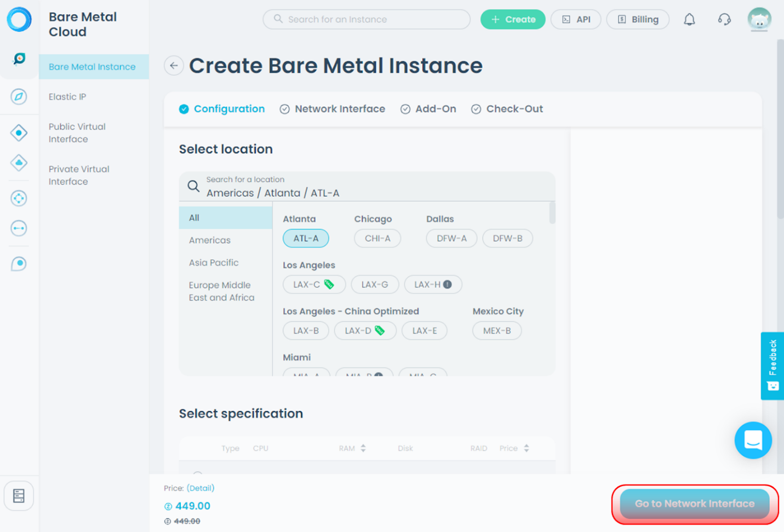
Task: Click the Search for an Instance field
Action: coord(366,19)
